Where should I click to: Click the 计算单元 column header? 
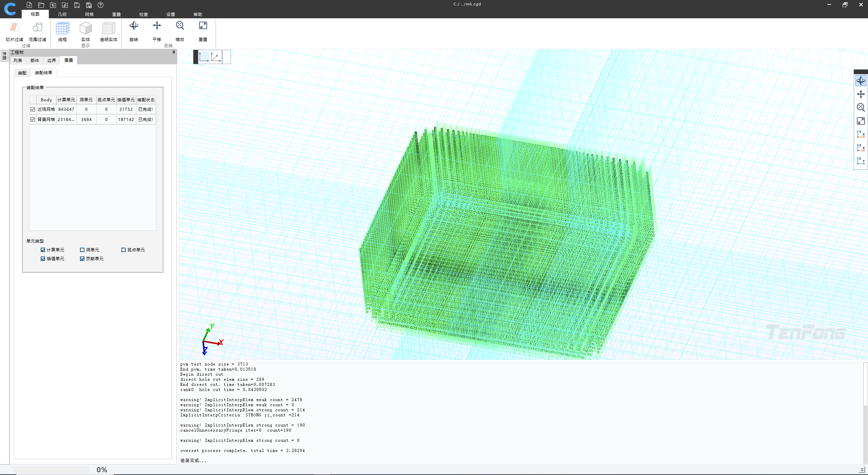[66, 100]
